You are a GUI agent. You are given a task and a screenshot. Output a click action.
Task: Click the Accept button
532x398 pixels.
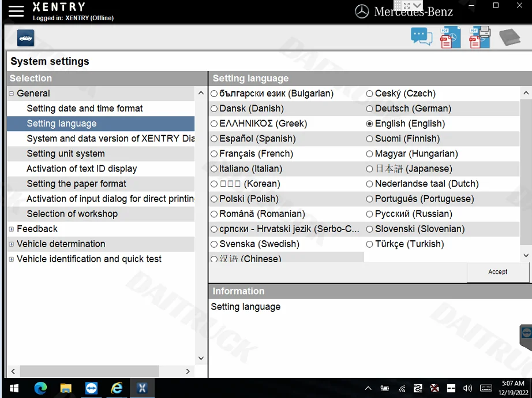click(498, 272)
